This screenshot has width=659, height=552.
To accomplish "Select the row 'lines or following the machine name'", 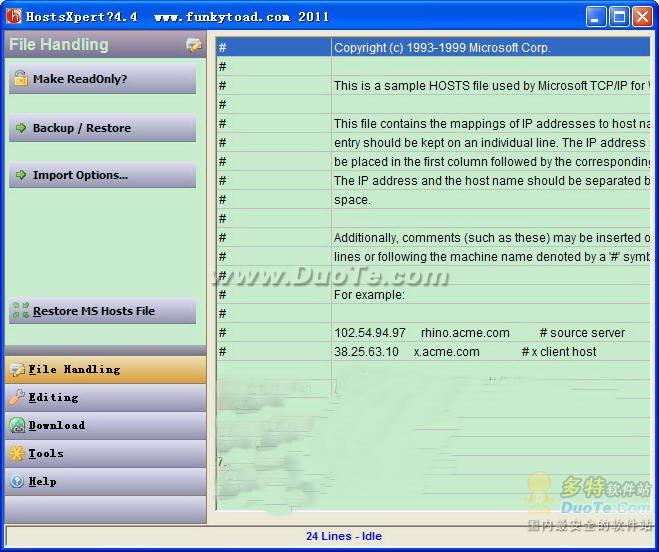I will click(433, 256).
